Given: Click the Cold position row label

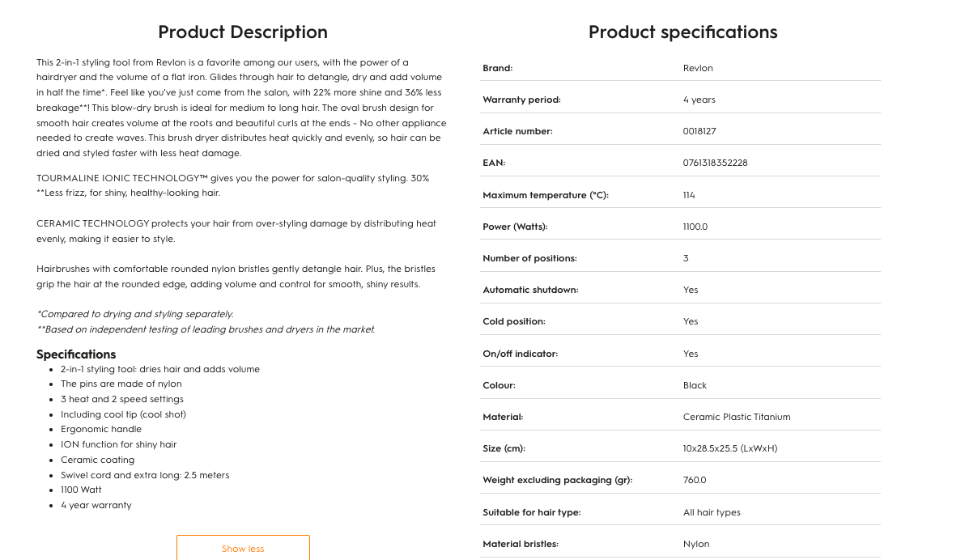Looking at the screenshot, I should [514, 321].
